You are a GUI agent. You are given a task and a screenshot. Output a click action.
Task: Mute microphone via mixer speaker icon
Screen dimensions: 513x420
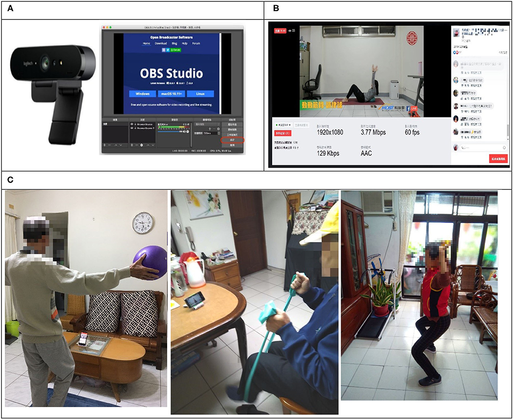pyautogui.click(x=184, y=132)
